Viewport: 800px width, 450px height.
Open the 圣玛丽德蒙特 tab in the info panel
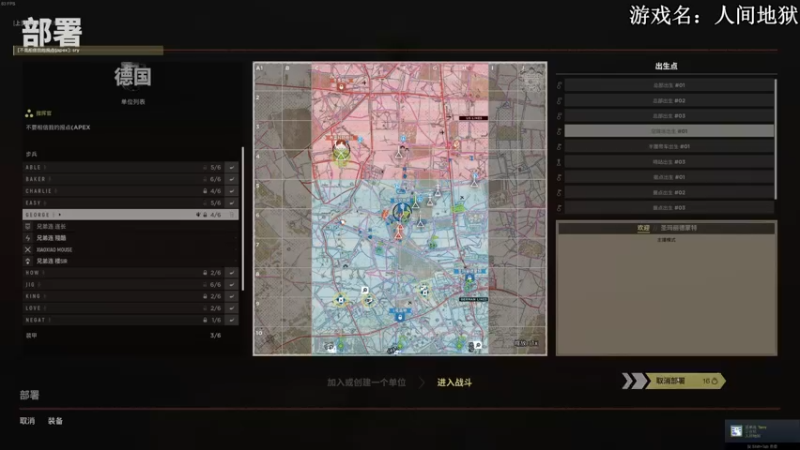[679, 228]
